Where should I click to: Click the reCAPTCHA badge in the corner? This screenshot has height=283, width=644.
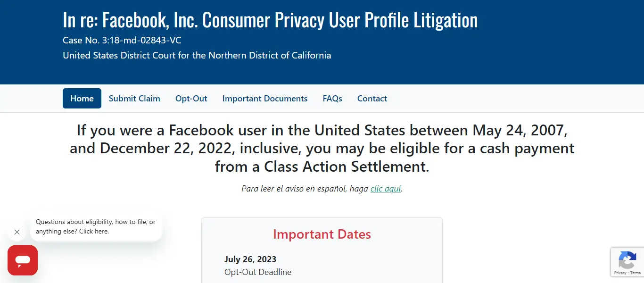click(627, 262)
